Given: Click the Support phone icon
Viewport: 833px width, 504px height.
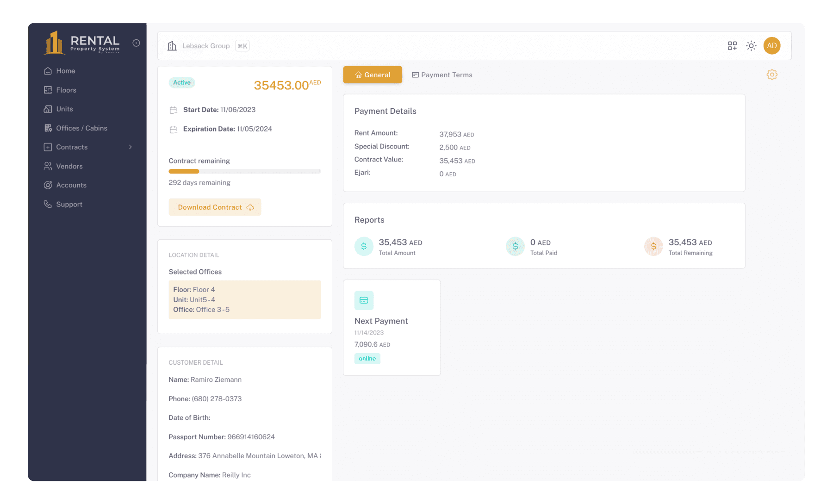Looking at the screenshot, I should (48, 204).
